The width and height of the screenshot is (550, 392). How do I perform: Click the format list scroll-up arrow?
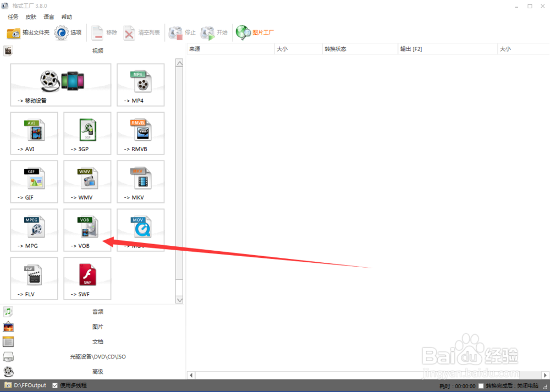[179, 63]
